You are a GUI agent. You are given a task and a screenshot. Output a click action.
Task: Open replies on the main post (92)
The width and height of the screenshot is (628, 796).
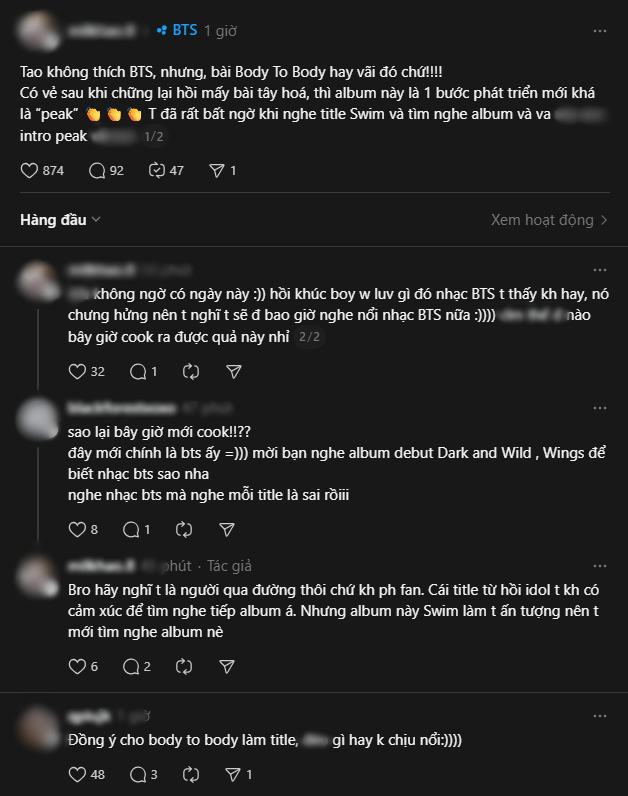point(97,171)
